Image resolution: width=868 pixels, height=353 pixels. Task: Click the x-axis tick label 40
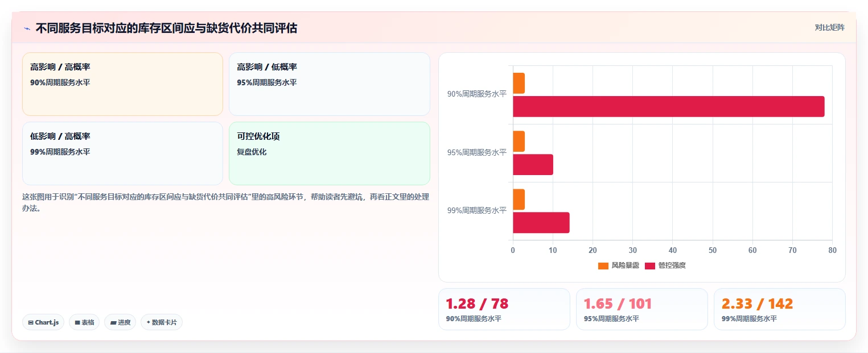[673, 250]
